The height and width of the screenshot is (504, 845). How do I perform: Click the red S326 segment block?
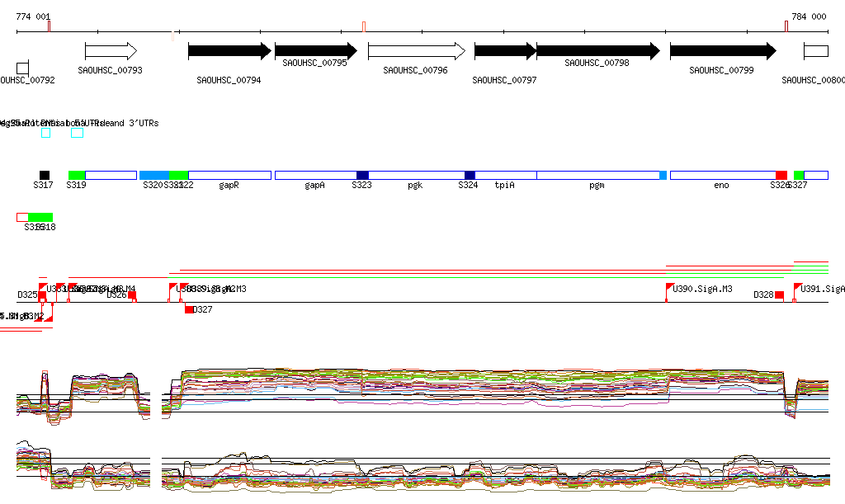781,175
